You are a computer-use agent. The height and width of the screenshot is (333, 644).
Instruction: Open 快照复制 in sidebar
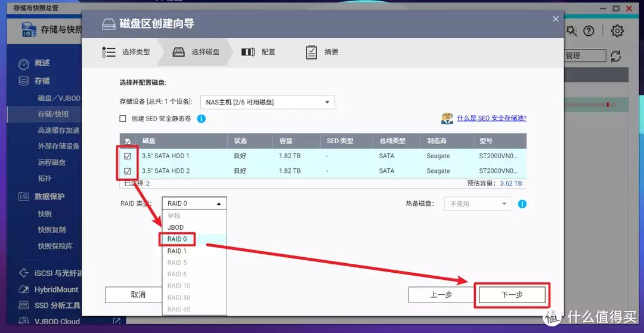click(52, 230)
